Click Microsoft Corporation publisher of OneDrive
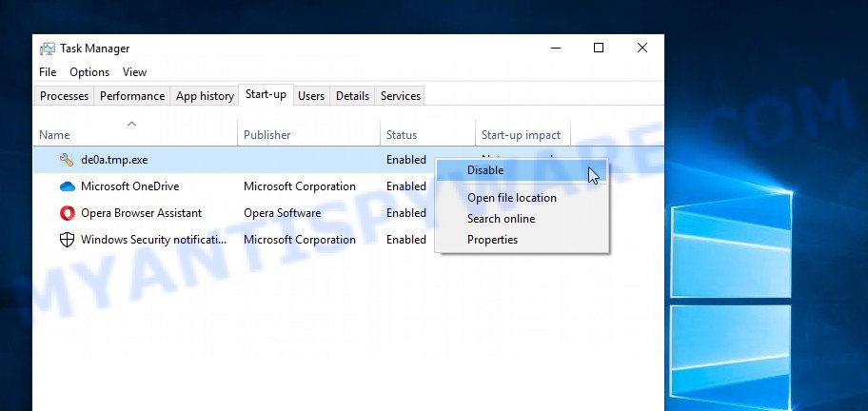The height and width of the screenshot is (411, 868). (300, 186)
